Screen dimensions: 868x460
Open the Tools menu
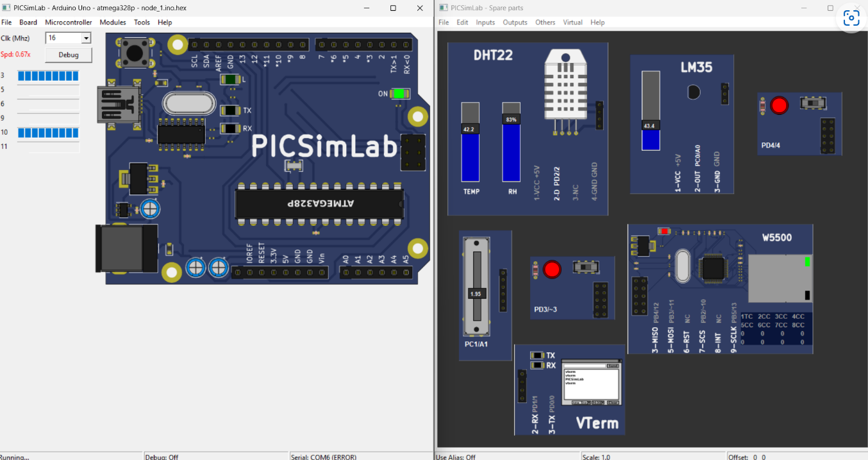click(142, 22)
